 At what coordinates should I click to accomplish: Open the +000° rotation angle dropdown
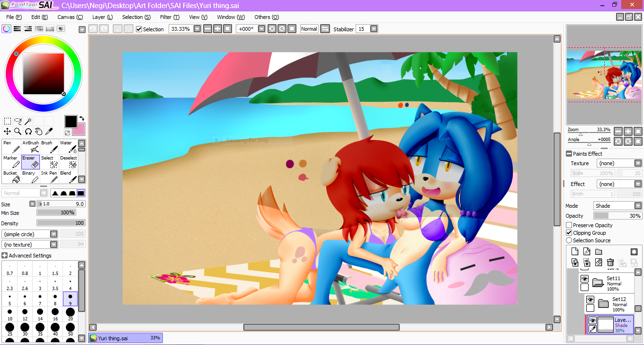pos(261,29)
